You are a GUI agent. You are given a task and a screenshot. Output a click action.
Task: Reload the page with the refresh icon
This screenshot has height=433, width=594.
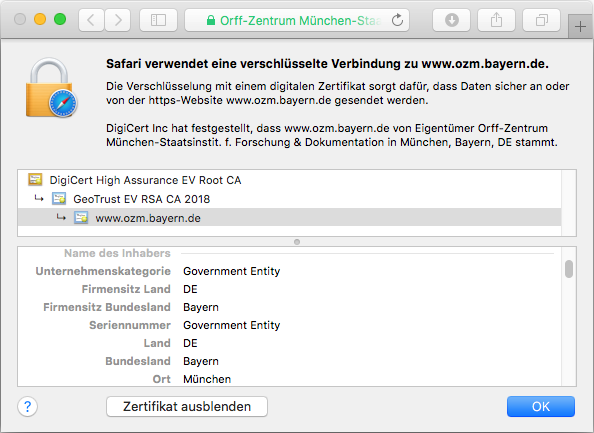click(x=397, y=20)
